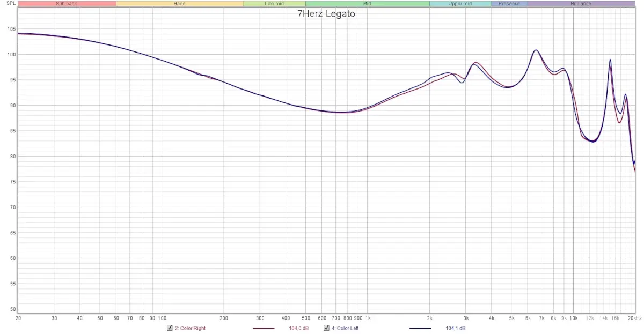644x334 pixels.
Task: Click the '5k' label on the frequency axis
Action: click(x=511, y=318)
